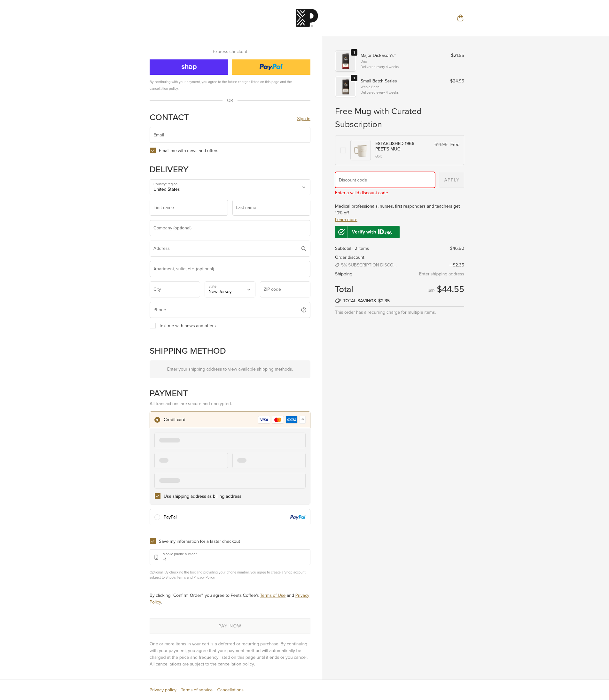The height and width of the screenshot is (700, 609).
Task: Open the Country/Region dropdown
Action: point(230,187)
